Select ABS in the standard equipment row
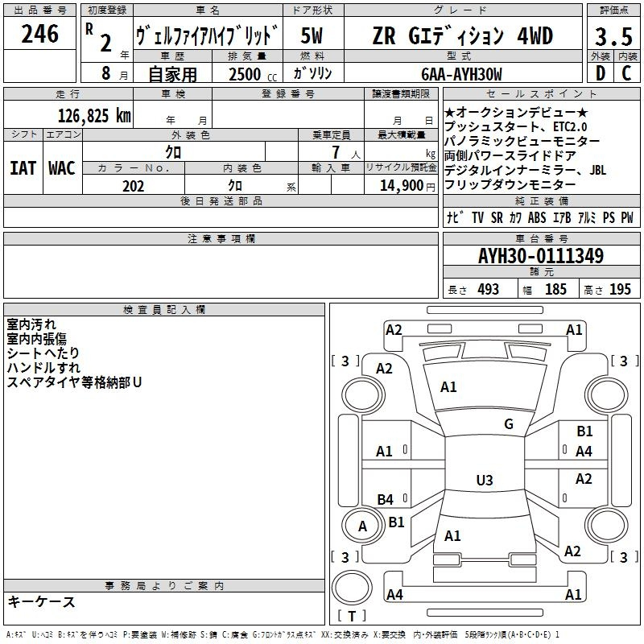 click(x=537, y=218)
